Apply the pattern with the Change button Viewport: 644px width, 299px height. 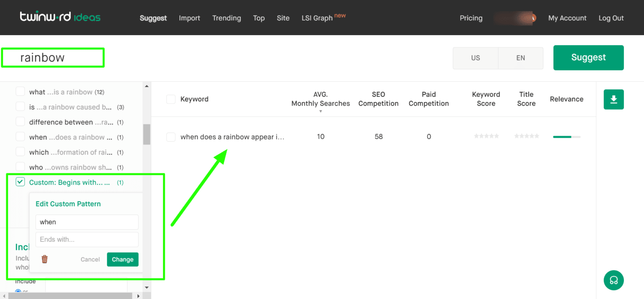pyautogui.click(x=122, y=259)
